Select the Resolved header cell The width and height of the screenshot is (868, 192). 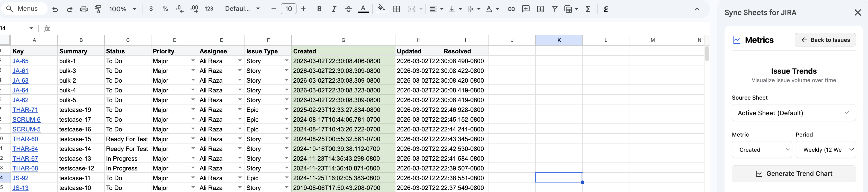465,51
